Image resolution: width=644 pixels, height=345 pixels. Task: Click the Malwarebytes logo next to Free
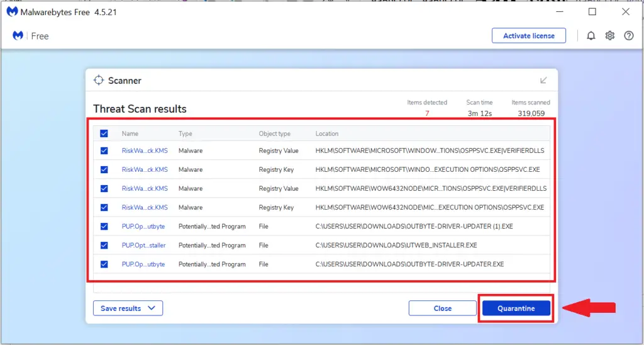point(18,36)
